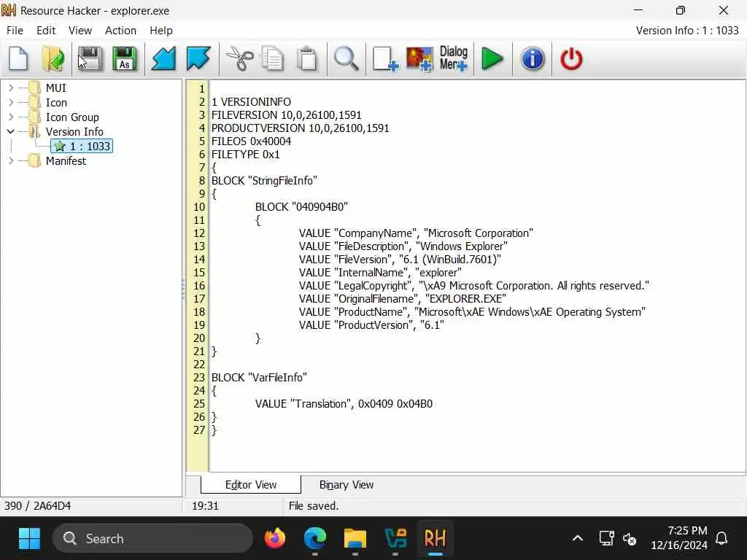Click the BLOCK "VarFileInfo" line
747x560 pixels.
(x=259, y=378)
